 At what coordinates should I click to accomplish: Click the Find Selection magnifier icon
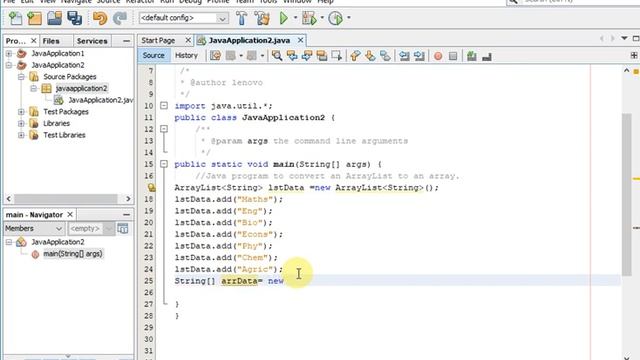pyautogui.click(x=277, y=56)
